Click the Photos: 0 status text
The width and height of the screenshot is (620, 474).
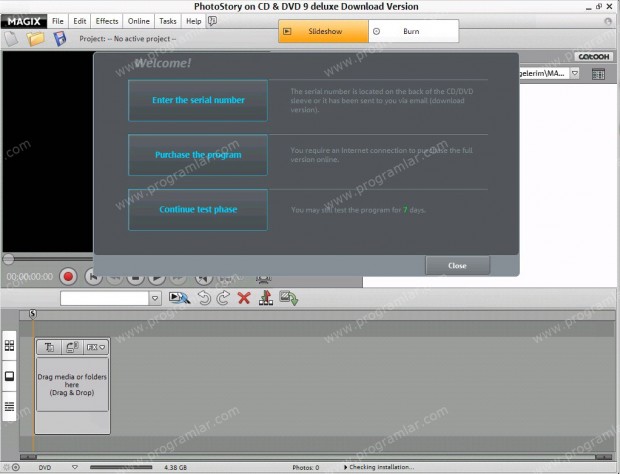coord(306,468)
